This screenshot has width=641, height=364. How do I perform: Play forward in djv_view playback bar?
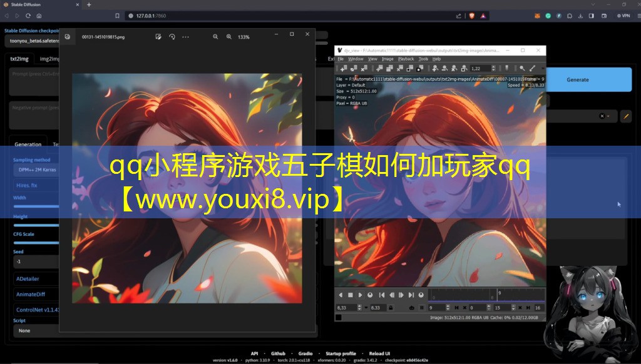click(x=360, y=295)
